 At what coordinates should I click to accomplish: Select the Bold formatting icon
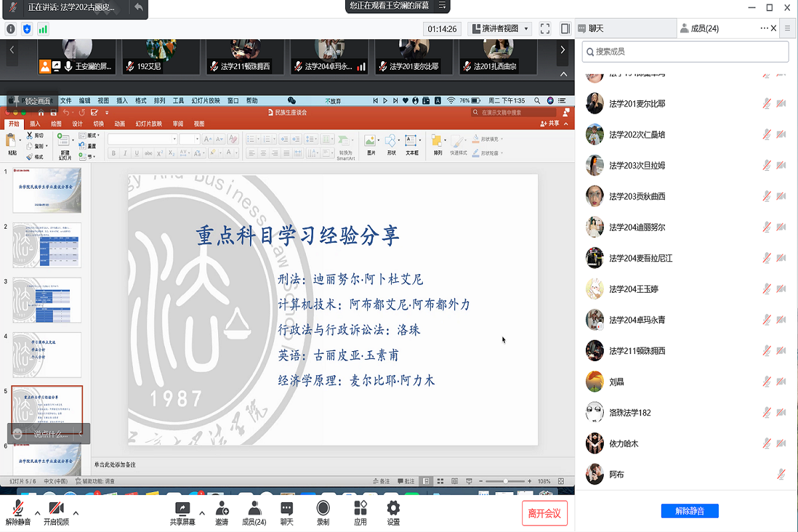tap(114, 152)
